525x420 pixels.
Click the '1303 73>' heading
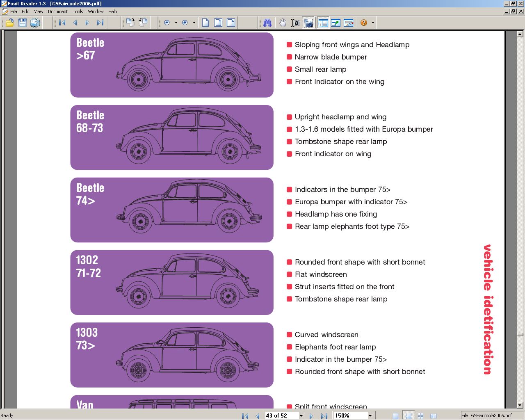tap(87, 339)
